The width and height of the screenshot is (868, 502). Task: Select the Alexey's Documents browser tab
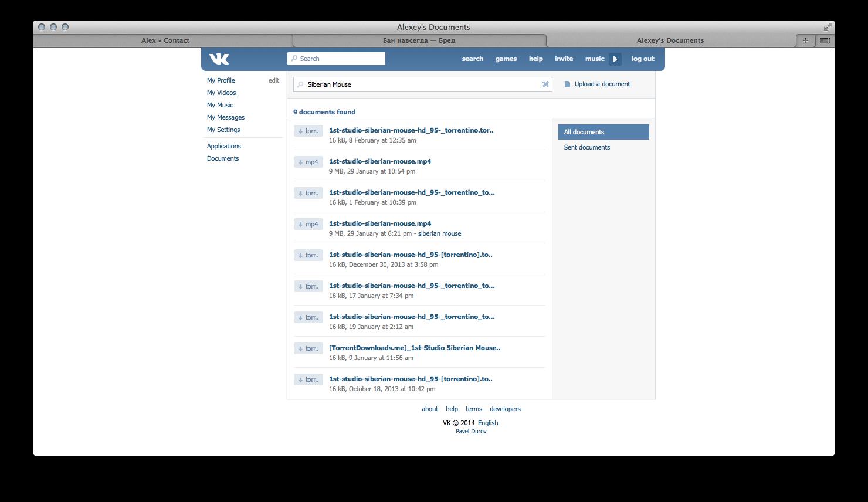[x=670, y=40]
